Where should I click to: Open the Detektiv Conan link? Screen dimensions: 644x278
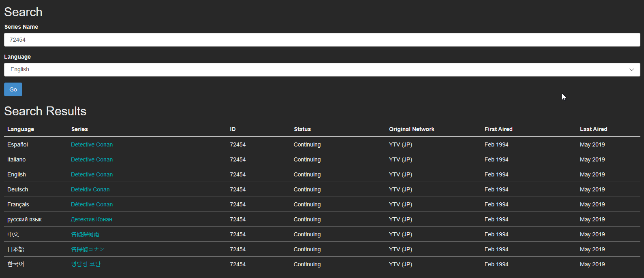point(90,189)
